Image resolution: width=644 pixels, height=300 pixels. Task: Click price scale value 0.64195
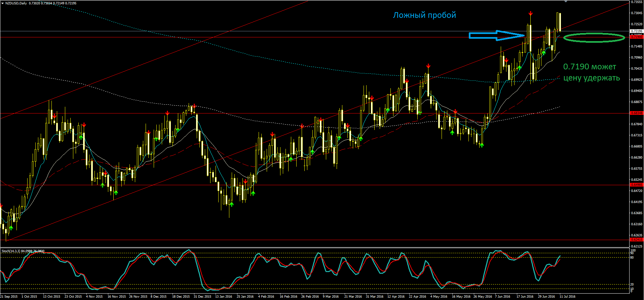pos(637,202)
